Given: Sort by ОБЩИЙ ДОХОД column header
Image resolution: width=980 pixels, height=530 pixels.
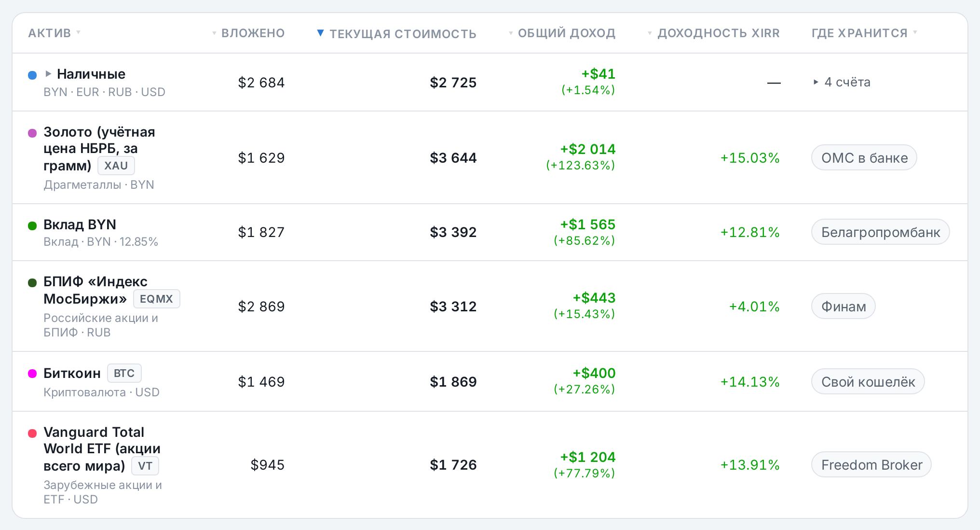Looking at the screenshot, I should (x=562, y=33).
